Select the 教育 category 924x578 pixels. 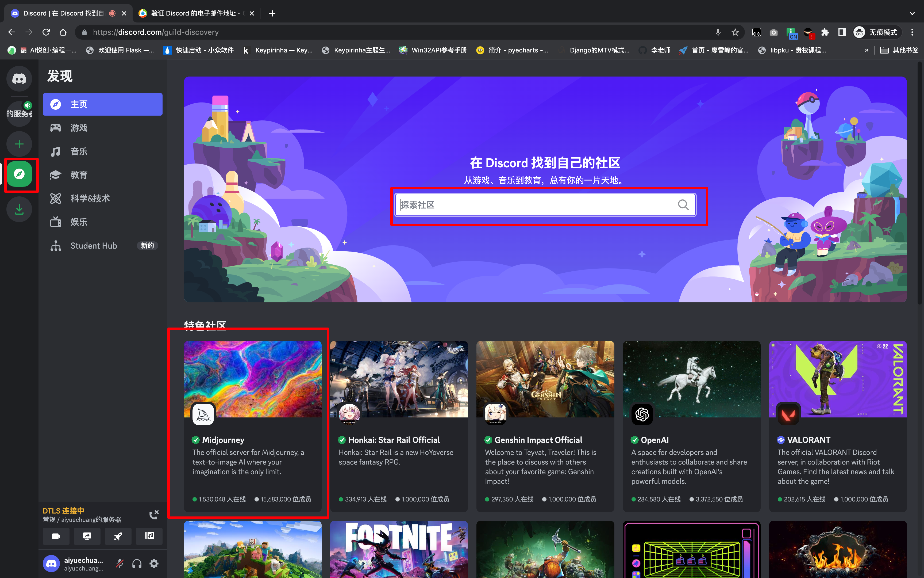point(102,175)
